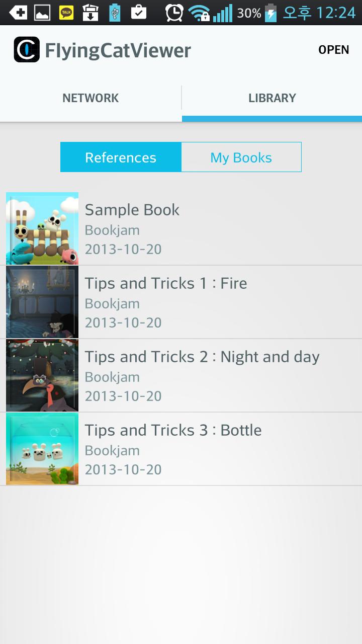Tap the Bottle book cover thumbnail
Image resolution: width=362 pixels, height=644 pixels.
[x=42, y=449]
